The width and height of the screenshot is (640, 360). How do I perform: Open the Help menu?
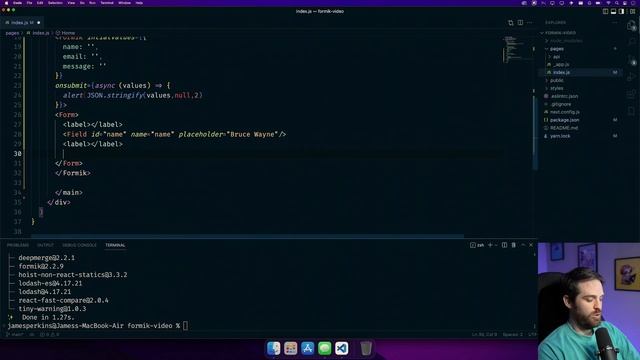pyautogui.click(x=139, y=3)
